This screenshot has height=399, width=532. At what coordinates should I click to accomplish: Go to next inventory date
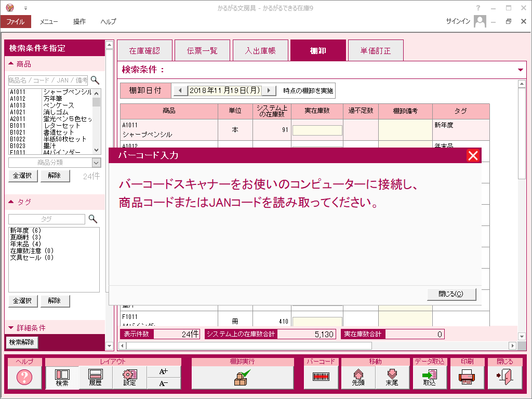pyautogui.click(x=269, y=90)
